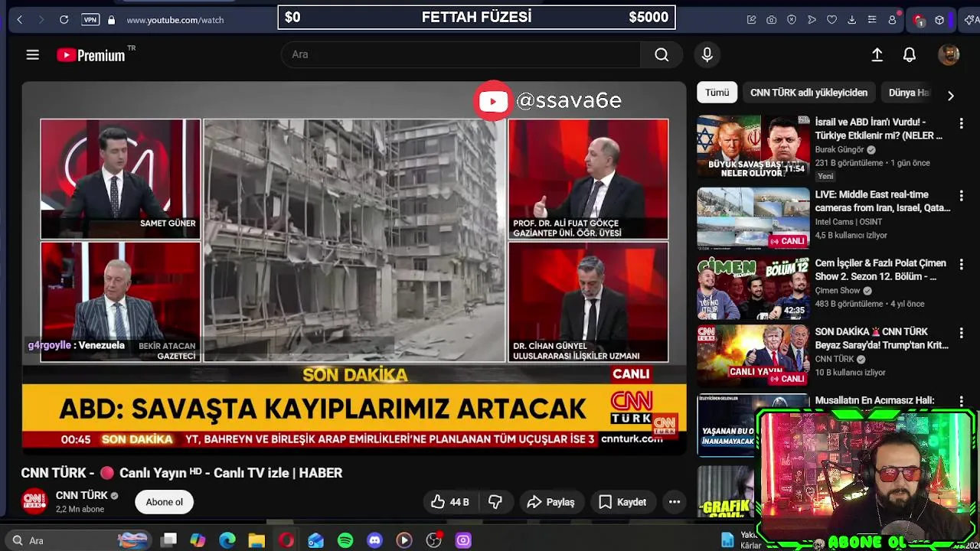Select the CNN TÜRK adlı yükleyiciden chip
This screenshot has width=980, height=551.
pyautogui.click(x=808, y=93)
